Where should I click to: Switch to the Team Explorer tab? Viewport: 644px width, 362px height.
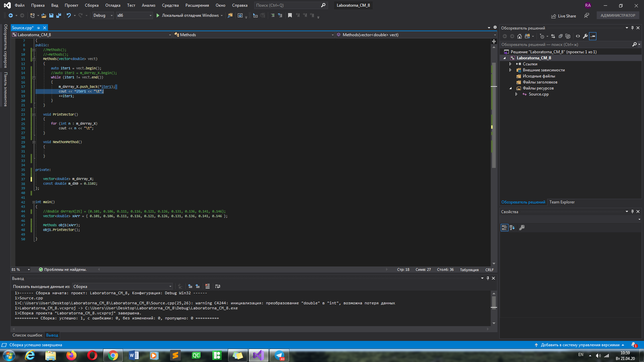562,202
